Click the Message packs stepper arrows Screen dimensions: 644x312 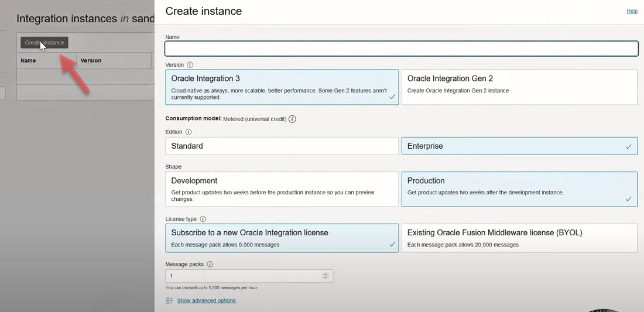coord(326,276)
